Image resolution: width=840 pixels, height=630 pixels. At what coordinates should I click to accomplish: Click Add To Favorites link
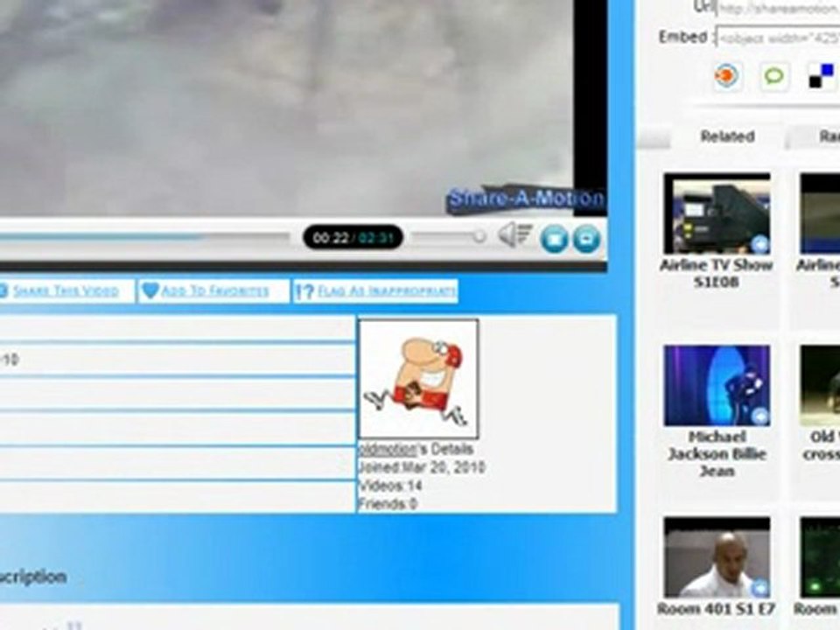(215, 290)
